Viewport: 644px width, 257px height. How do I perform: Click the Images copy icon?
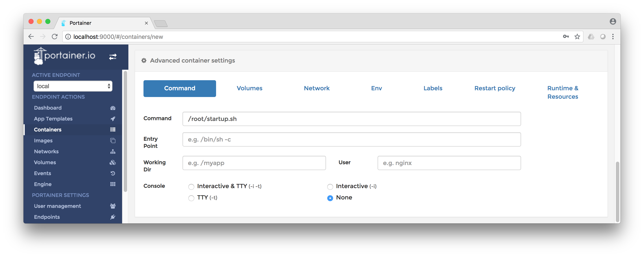click(113, 141)
